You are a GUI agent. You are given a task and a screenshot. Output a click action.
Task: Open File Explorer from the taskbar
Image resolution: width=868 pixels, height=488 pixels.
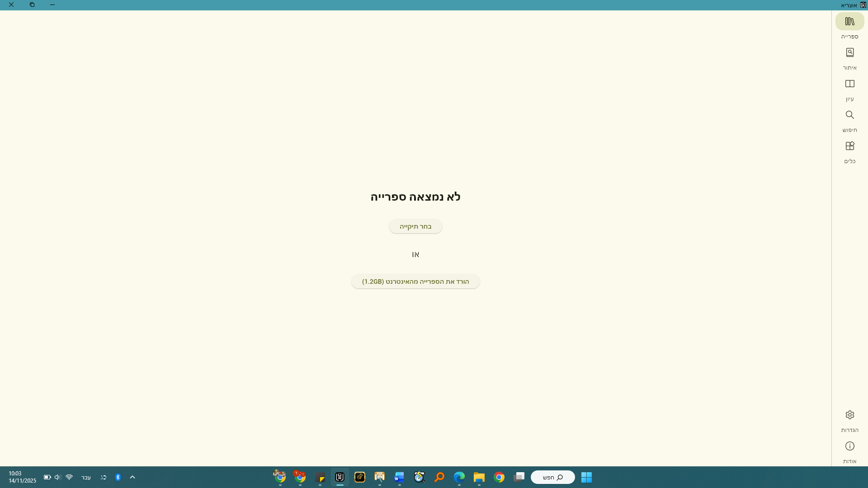(479, 477)
